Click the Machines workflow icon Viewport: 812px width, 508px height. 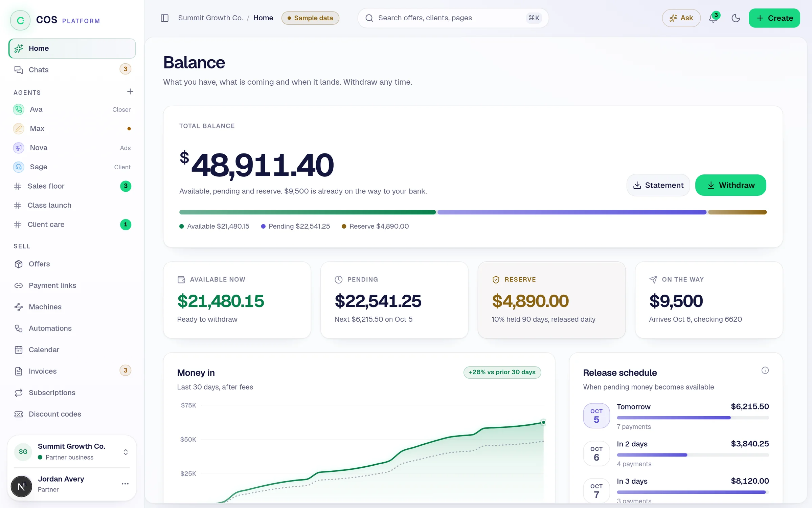(19, 307)
